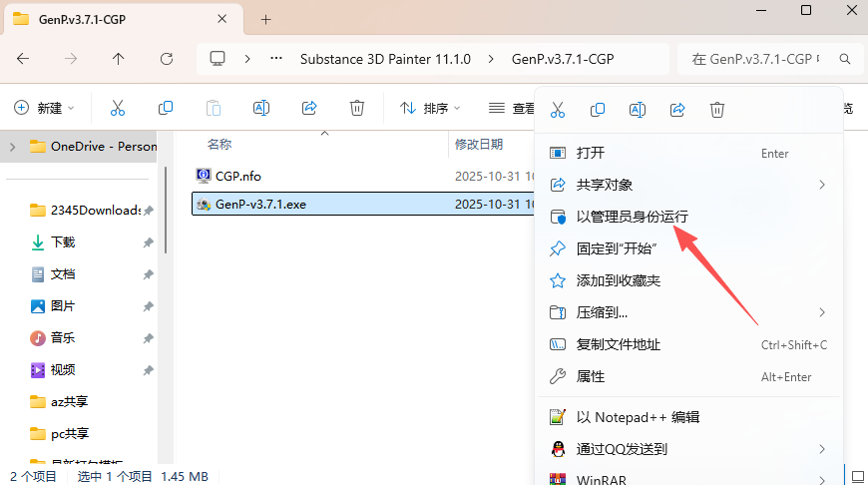Unpin 2345Downloads from Quick access

(x=149, y=211)
